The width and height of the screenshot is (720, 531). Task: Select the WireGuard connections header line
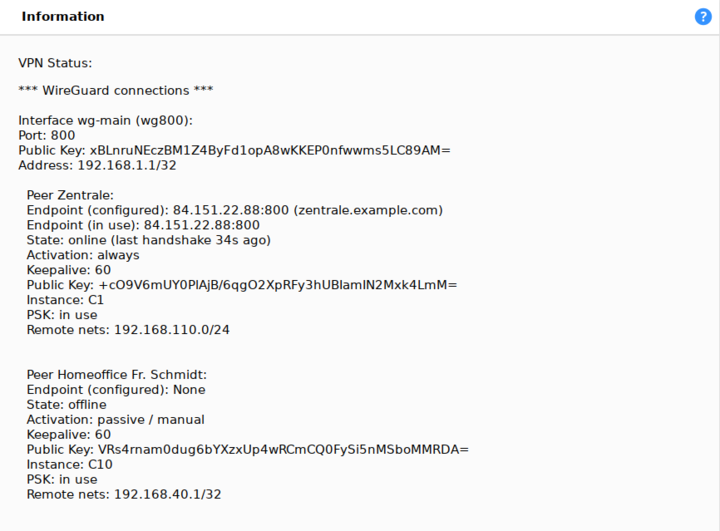tap(116, 90)
